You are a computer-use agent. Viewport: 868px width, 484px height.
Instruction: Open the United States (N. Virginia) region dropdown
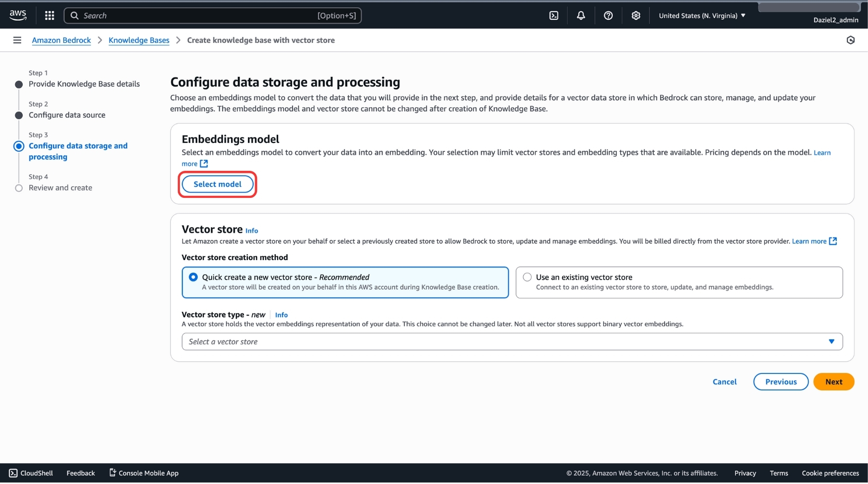(x=701, y=15)
